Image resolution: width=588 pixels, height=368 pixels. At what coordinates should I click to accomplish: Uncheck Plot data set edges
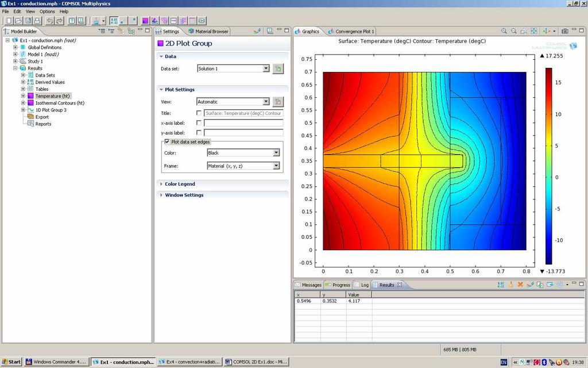167,142
